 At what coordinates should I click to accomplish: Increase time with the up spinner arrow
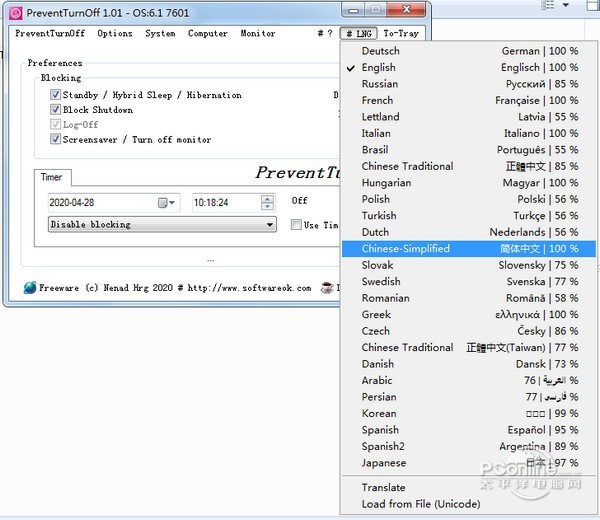(267, 199)
